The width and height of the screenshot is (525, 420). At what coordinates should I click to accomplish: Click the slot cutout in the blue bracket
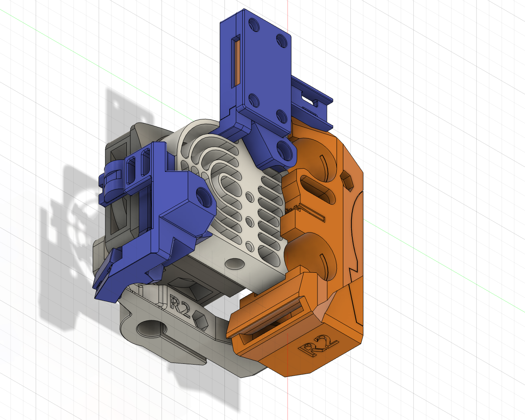(x=235, y=62)
